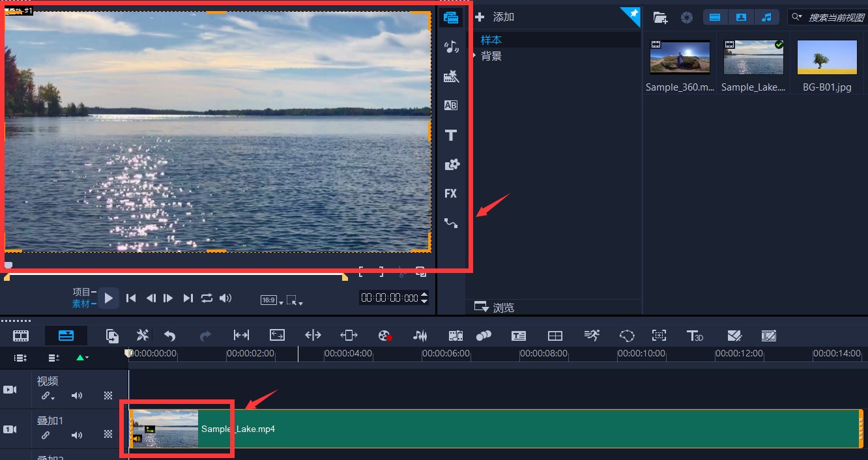The width and height of the screenshot is (868, 460).
Task: Select the BG-B01.jpg tree image thumbnail
Action: (827, 57)
